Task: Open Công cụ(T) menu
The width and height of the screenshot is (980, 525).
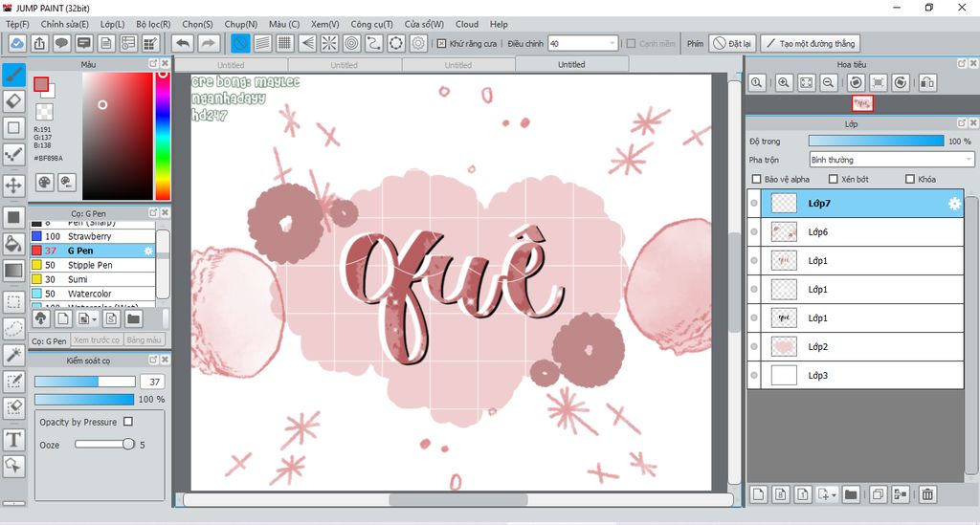Action: [371, 24]
